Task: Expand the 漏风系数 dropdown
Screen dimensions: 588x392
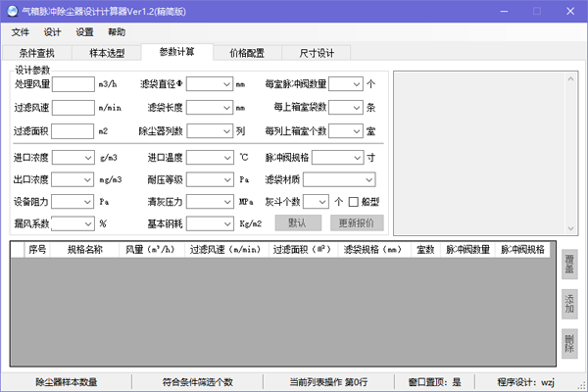Action: tap(73, 224)
